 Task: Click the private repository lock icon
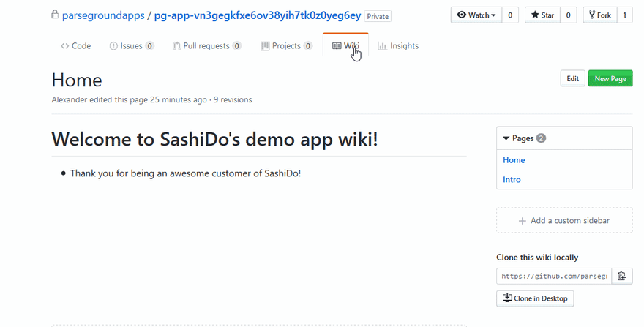[x=55, y=15]
